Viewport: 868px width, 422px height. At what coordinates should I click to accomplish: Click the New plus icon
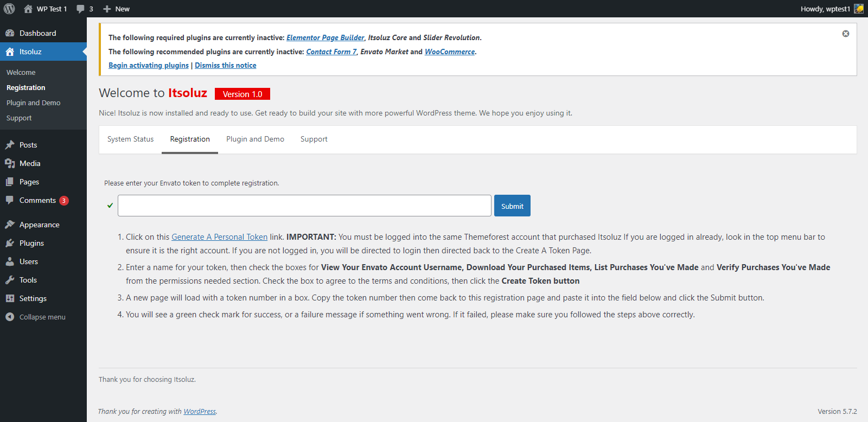pos(107,9)
